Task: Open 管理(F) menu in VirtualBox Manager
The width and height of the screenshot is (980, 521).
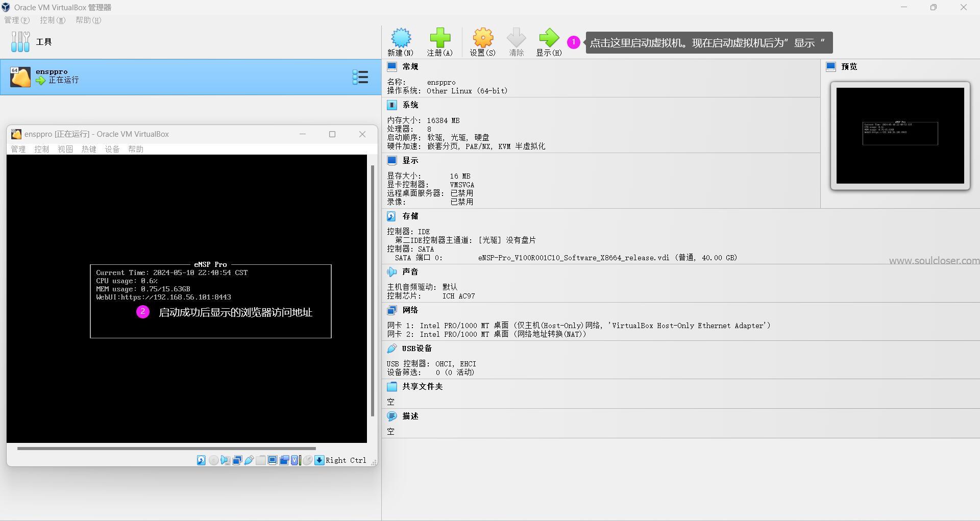Action: (17, 20)
